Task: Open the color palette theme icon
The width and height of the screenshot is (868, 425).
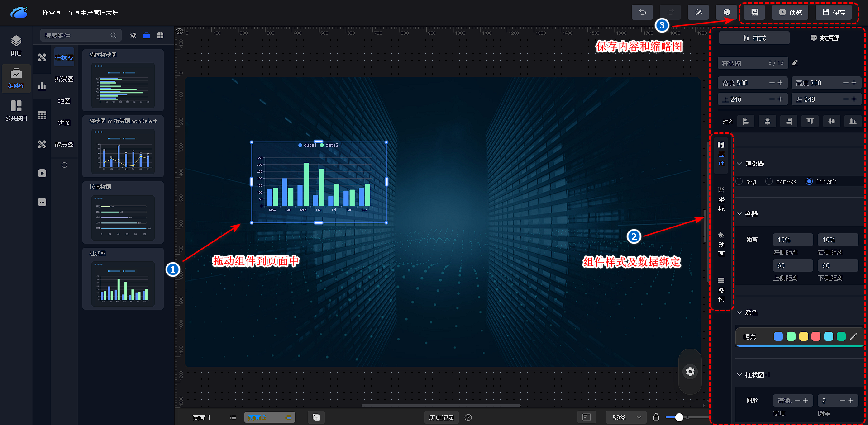Action: 726,12
